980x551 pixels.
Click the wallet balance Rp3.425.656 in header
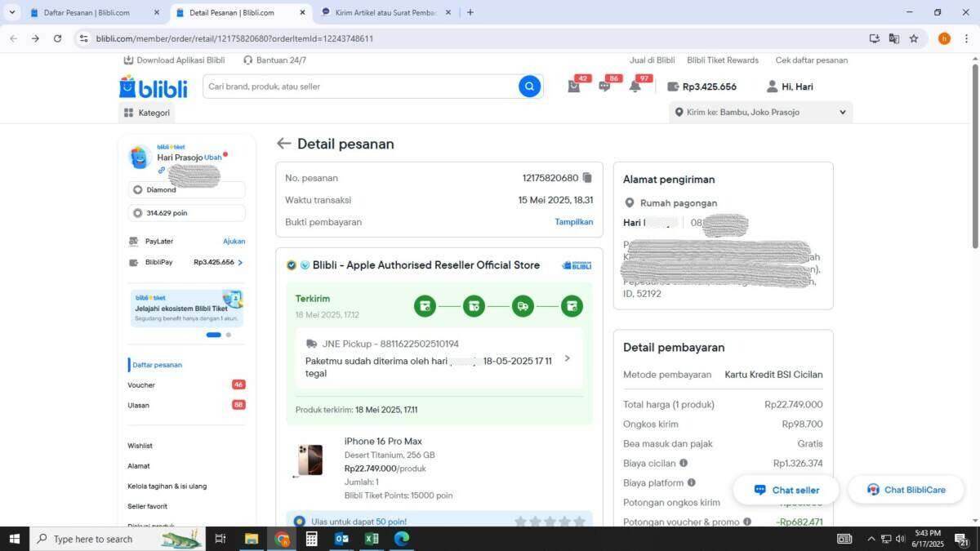click(x=702, y=87)
